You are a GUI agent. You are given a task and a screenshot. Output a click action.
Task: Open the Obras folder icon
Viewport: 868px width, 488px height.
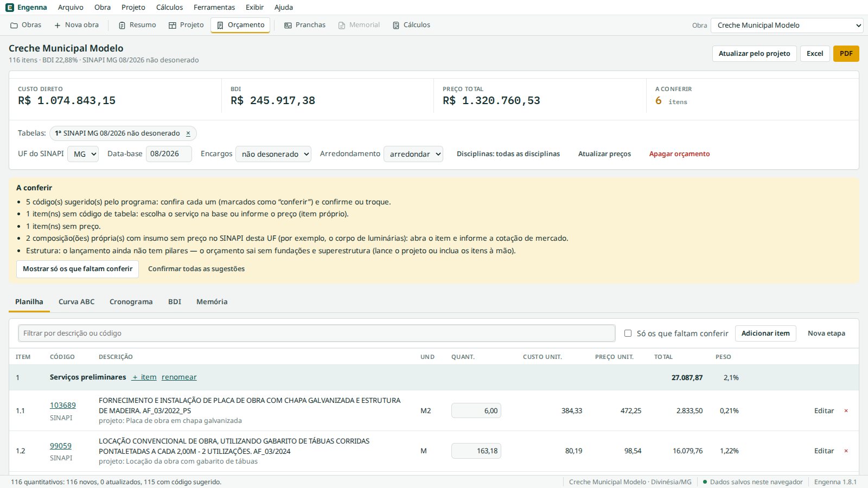click(14, 25)
